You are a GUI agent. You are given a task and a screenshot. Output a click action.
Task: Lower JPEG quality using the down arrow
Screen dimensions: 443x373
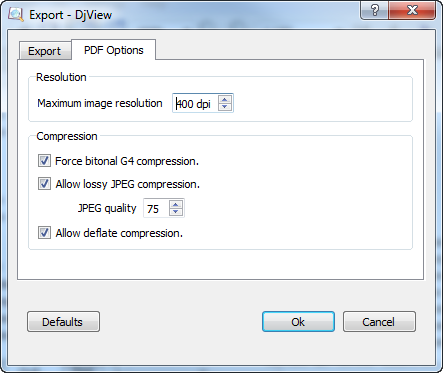click(x=176, y=212)
